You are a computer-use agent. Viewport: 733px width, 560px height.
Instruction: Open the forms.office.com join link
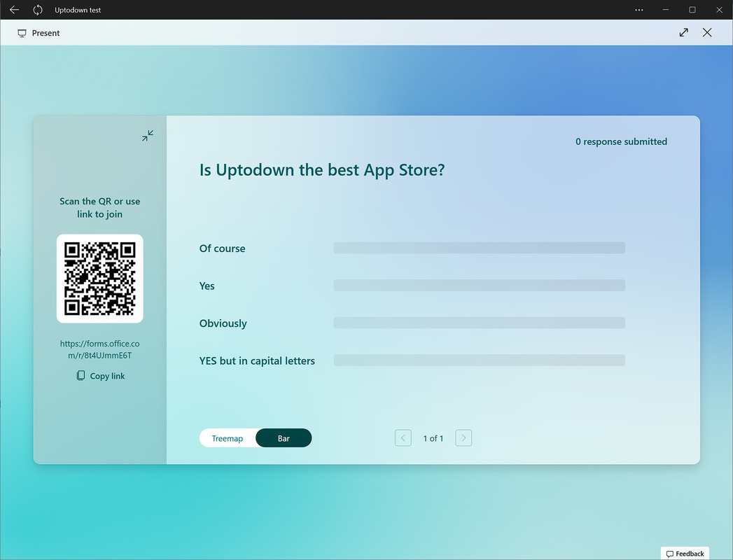click(x=99, y=349)
